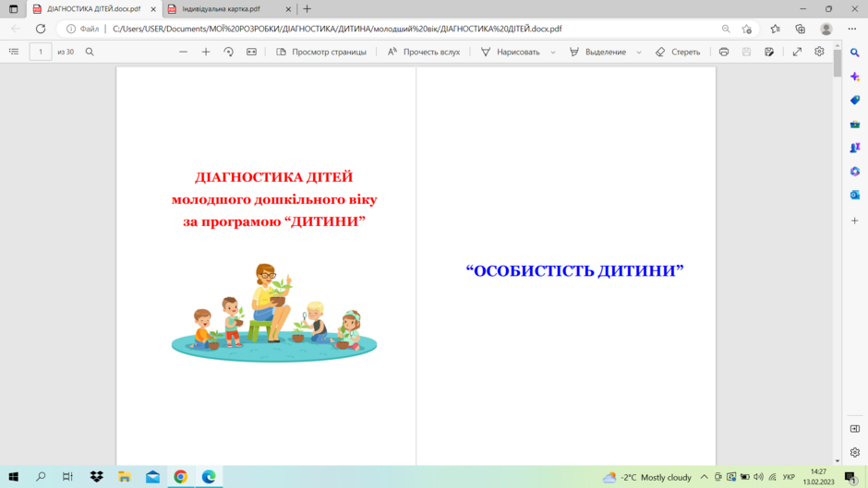Start Прочесть вслух read aloud
Screen dimensions: 868x488
(x=424, y=52)
